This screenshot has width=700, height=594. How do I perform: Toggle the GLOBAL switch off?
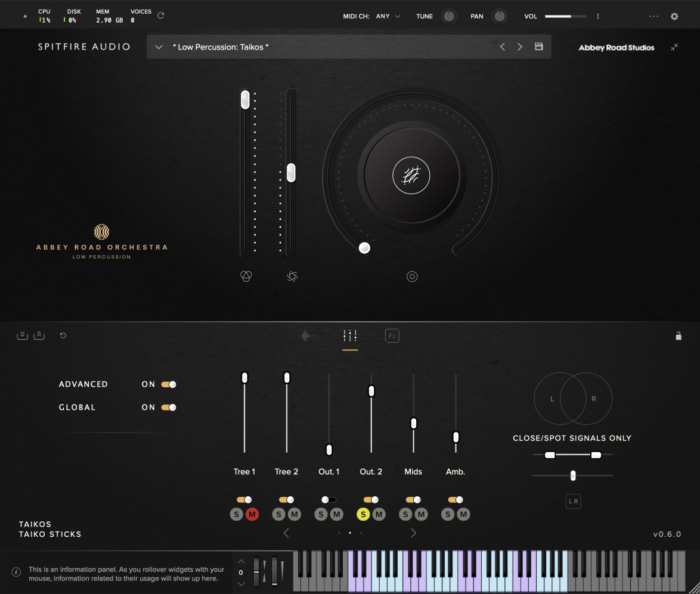[x=169, y=408]
